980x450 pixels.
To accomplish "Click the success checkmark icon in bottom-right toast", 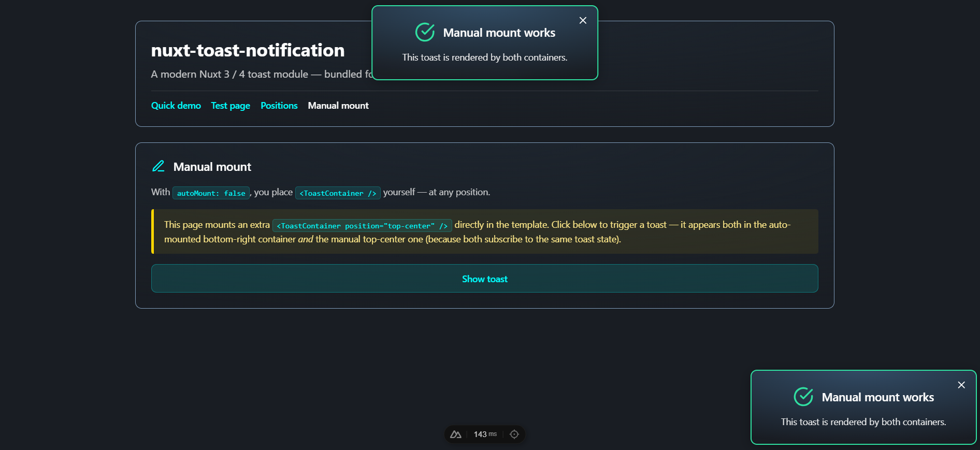I will pos(803,397).
